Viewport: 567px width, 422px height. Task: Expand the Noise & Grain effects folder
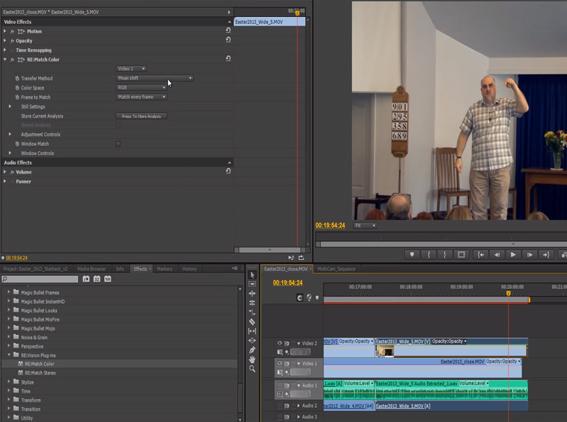tap(9, 337)
